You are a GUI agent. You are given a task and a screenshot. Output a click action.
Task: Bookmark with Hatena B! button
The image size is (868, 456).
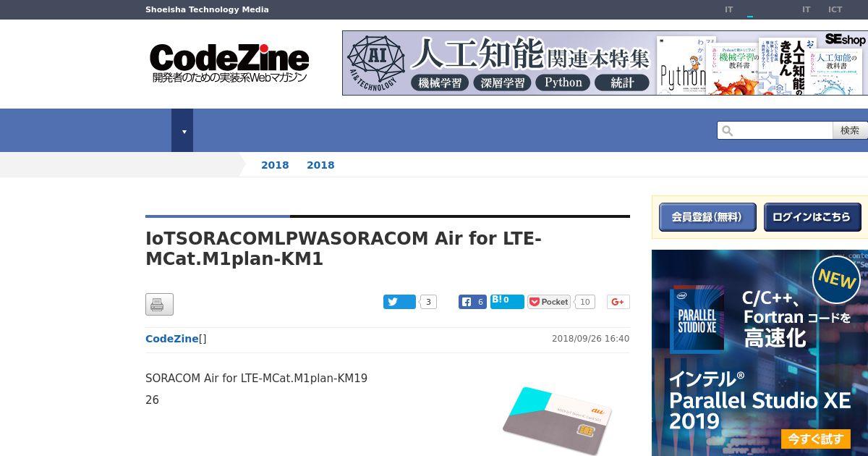(507, 302)
